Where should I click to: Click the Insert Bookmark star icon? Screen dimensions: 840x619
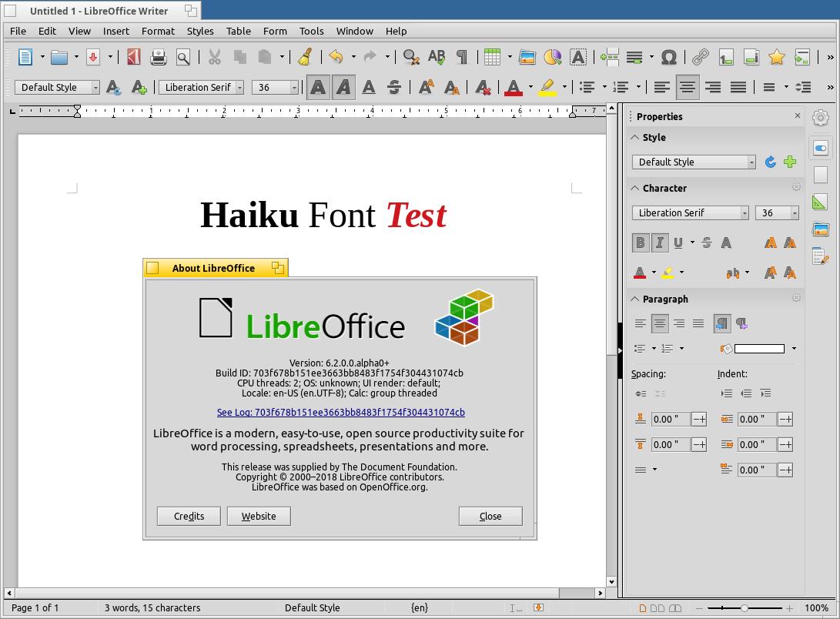pos(777,57)
